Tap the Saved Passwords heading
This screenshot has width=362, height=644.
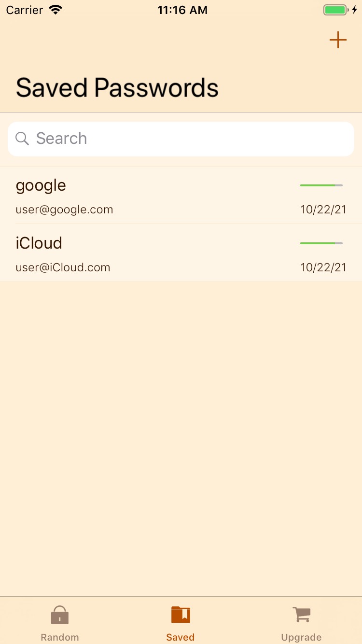[117, 88]
